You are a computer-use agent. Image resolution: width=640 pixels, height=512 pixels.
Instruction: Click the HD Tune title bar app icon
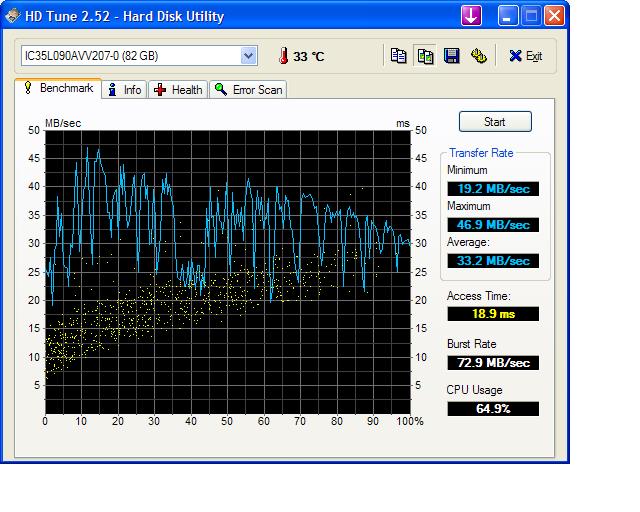pyautogui.click(x=13, y=16)
